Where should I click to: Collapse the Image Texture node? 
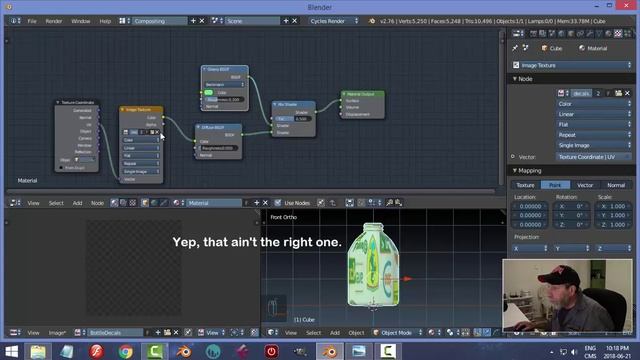tap(122, 109)
